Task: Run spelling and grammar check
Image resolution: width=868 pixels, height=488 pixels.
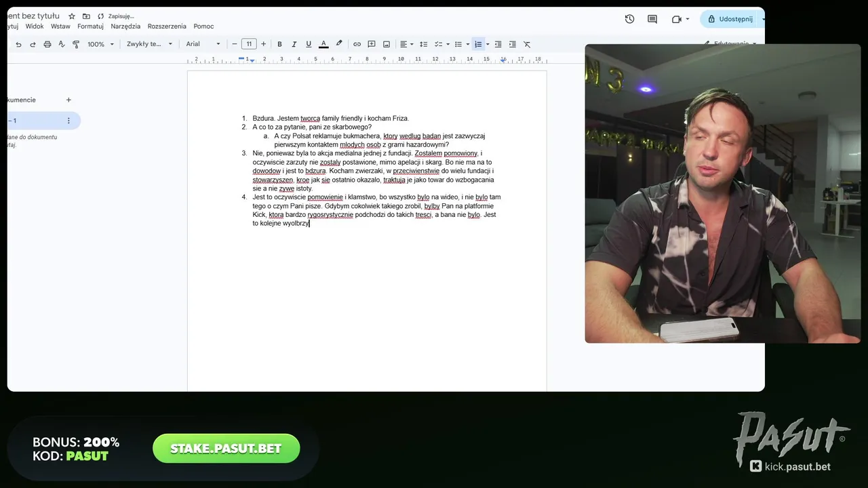Action: 61,44
